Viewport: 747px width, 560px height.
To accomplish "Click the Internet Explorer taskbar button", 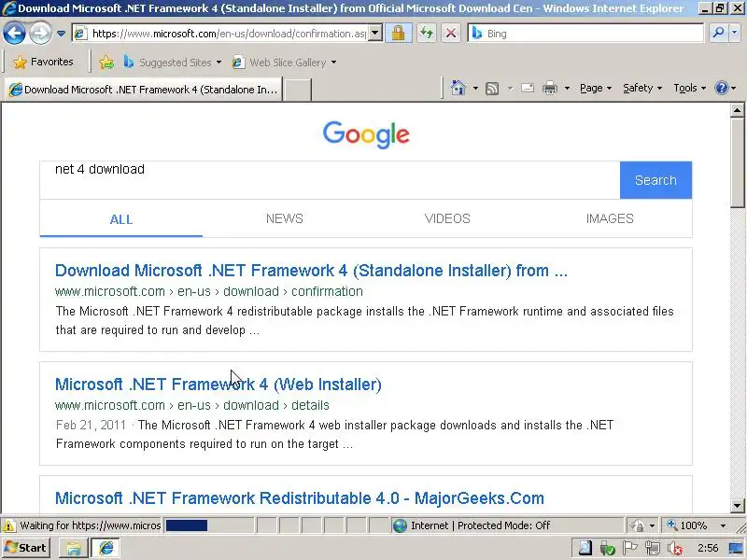I will 106,548.
